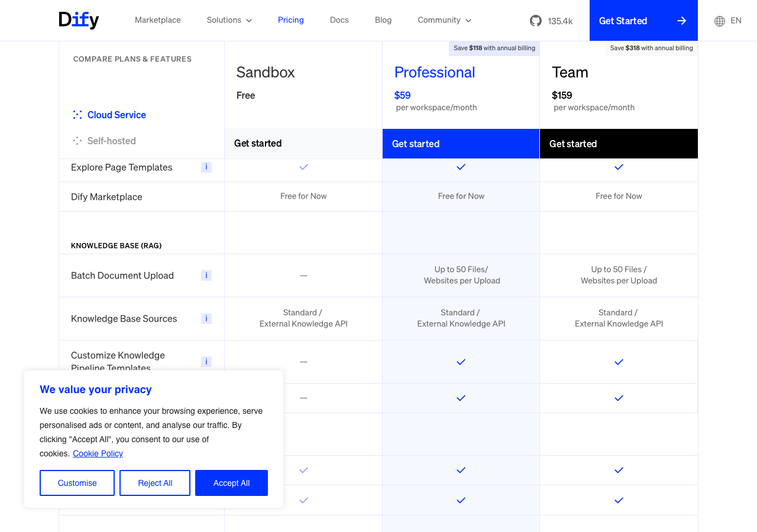Click the Dify logo
Image resolution: width=757 pixels, height=532 pixels.
(x=79, y=20)
